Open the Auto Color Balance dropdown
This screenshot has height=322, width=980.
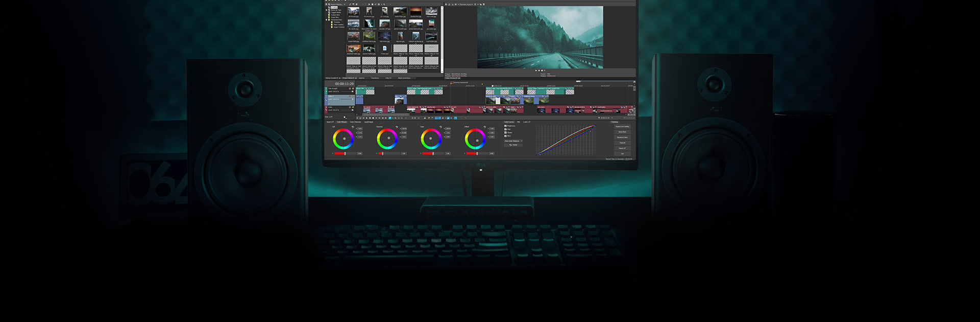pos(513,141)
